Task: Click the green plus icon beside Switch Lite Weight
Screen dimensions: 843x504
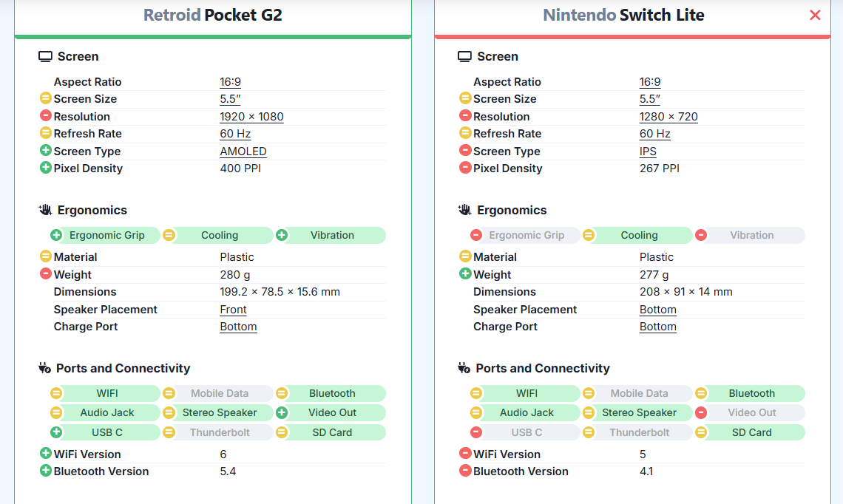Action: click(x=465, y=274)
